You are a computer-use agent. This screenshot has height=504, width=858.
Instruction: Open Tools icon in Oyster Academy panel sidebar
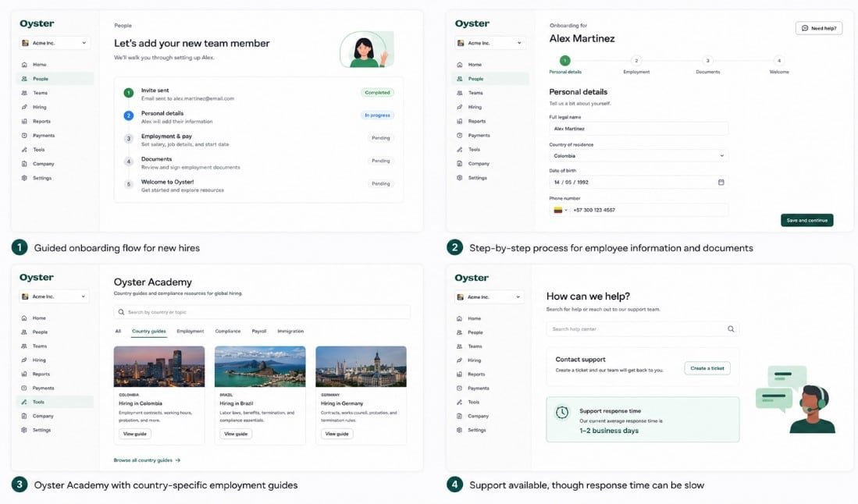click(24, 402)
